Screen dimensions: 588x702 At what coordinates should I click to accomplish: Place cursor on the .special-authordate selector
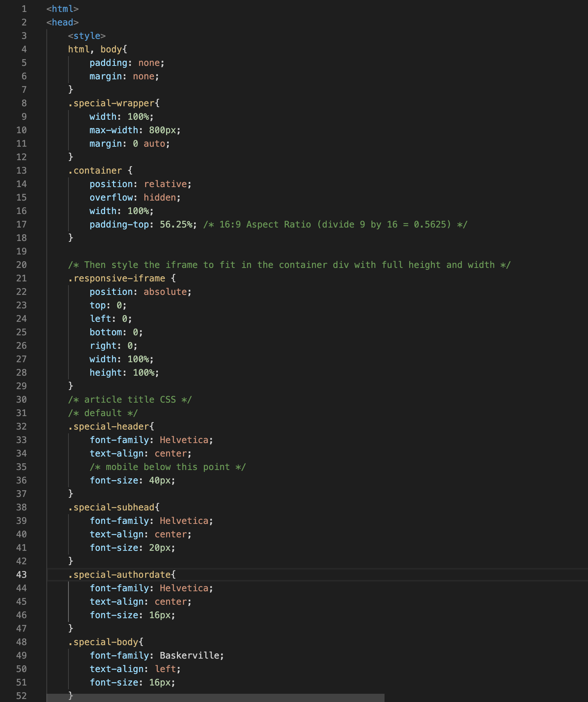pyautogui.click(x=119, y=574)
